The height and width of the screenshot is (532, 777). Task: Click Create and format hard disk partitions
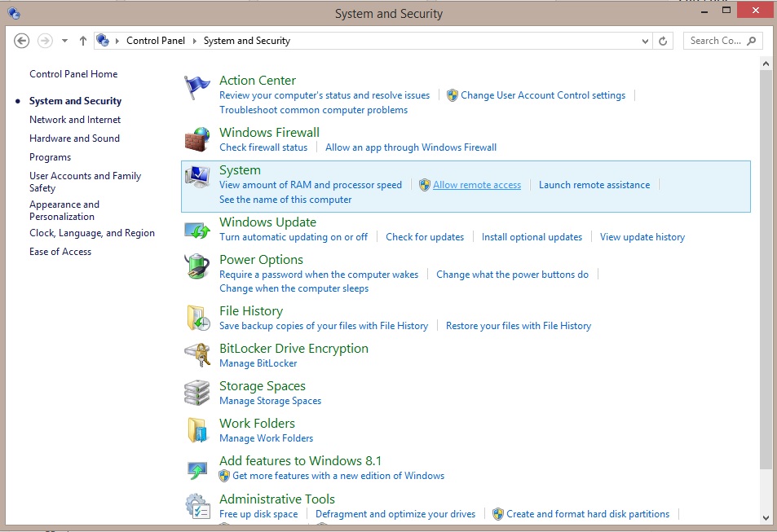(x=588, y=514)
